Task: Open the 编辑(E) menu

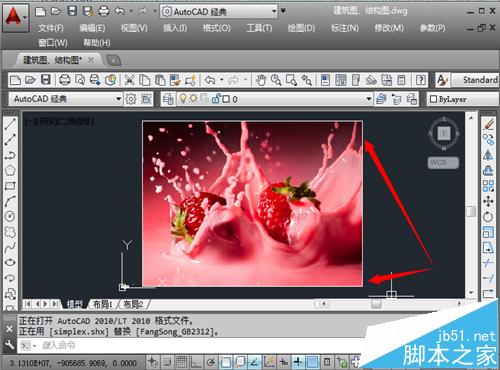Action: (x=92, y=28)
